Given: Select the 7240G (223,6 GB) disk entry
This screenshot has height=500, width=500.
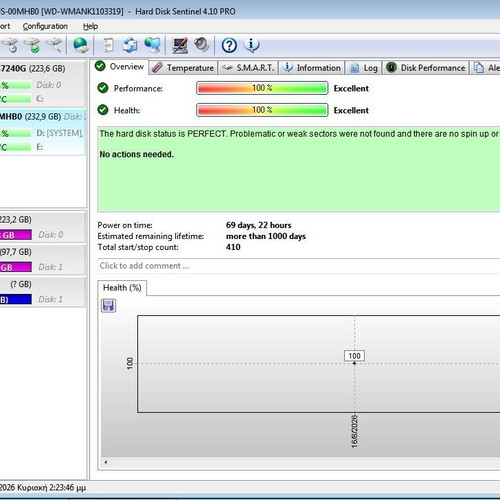Looking at the screenshot, I should click(x=43, y=83).
